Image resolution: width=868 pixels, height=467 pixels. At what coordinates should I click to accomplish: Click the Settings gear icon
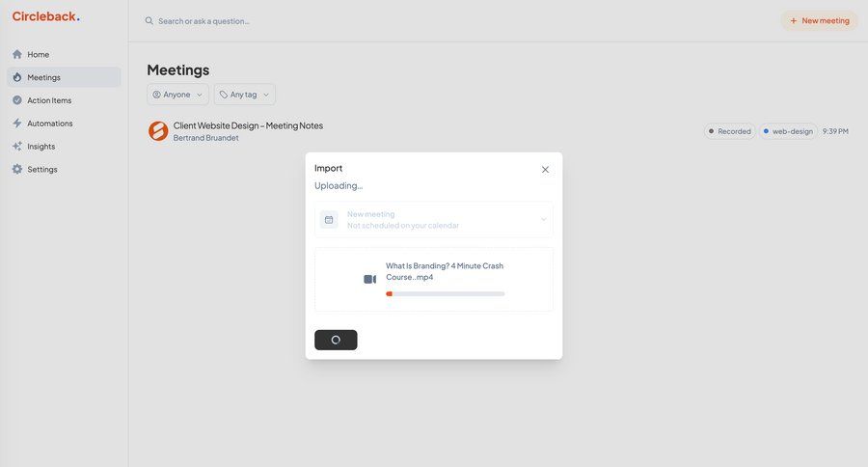(x=17, y=170)
